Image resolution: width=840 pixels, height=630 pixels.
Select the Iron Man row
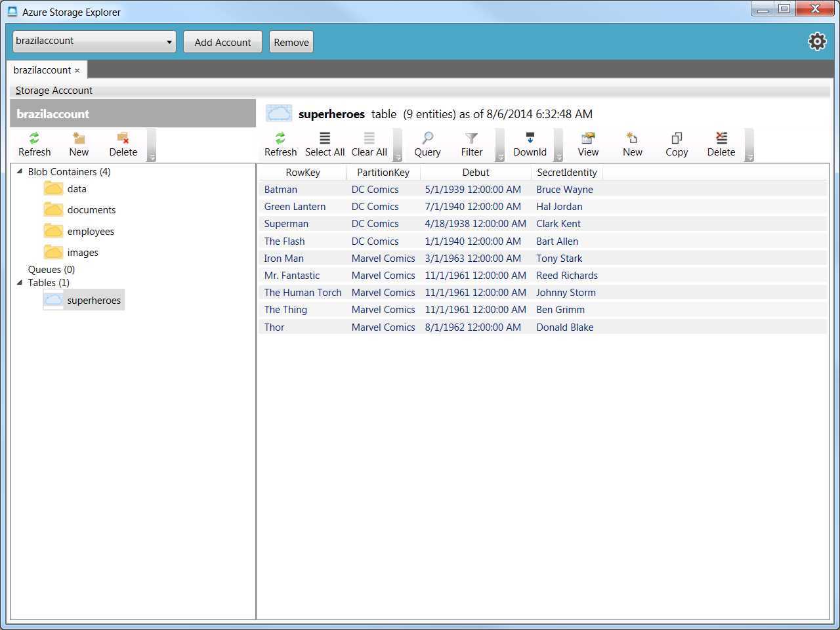click(x=543, y=259)
